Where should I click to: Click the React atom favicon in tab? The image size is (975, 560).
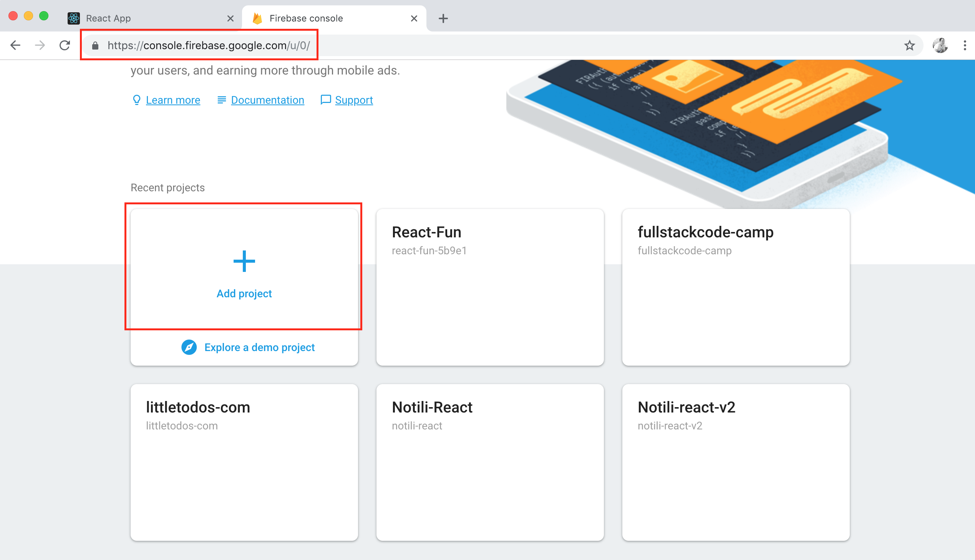[73, 18]
